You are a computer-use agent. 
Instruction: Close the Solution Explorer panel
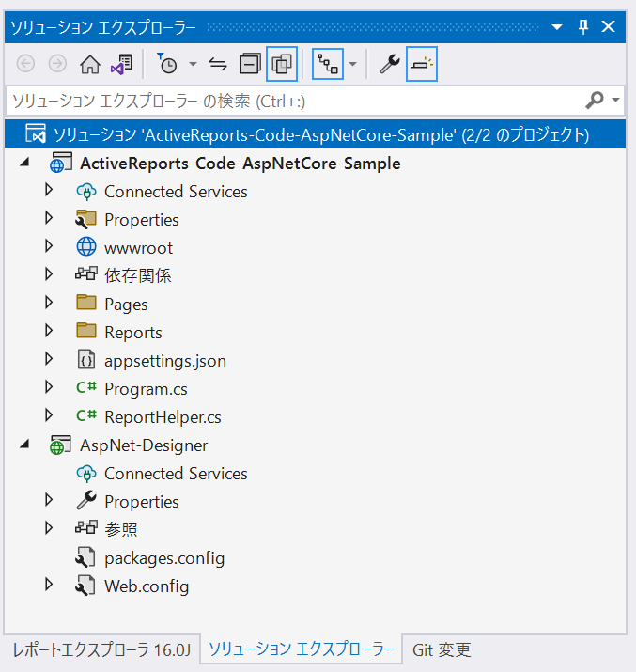[x=608, y=26]
